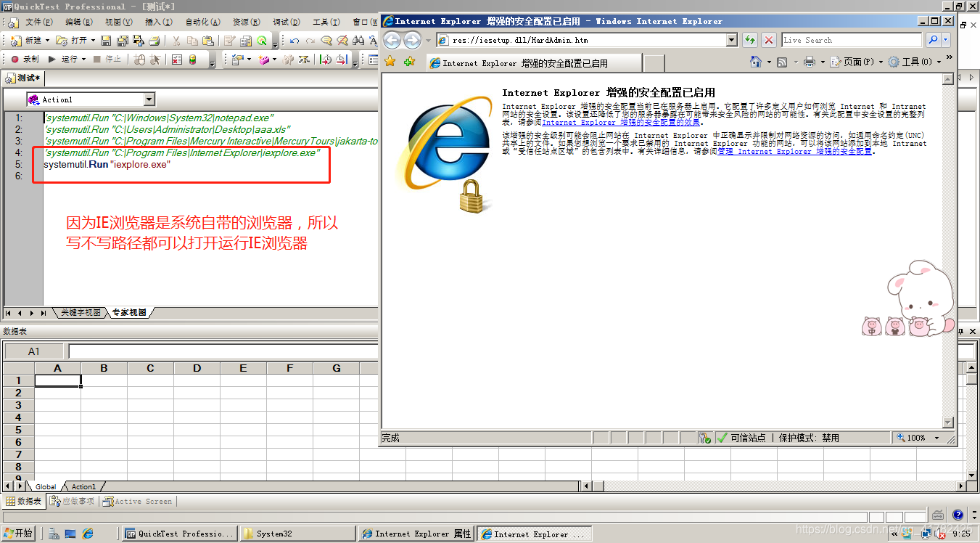Image resolution: width=980 pixels, height=543 pixels.
Task: Open the 文件(F) menu
Action: point(39,23)
